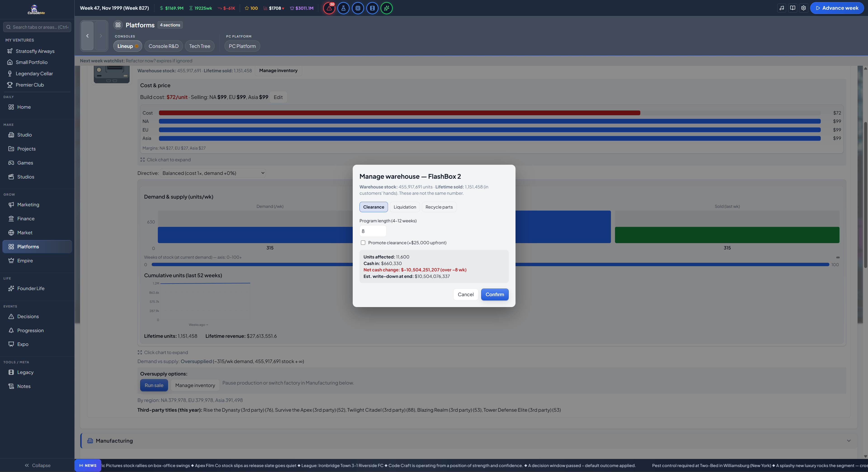
Task: Open Projects in sidebar
Action: point(37,149)
